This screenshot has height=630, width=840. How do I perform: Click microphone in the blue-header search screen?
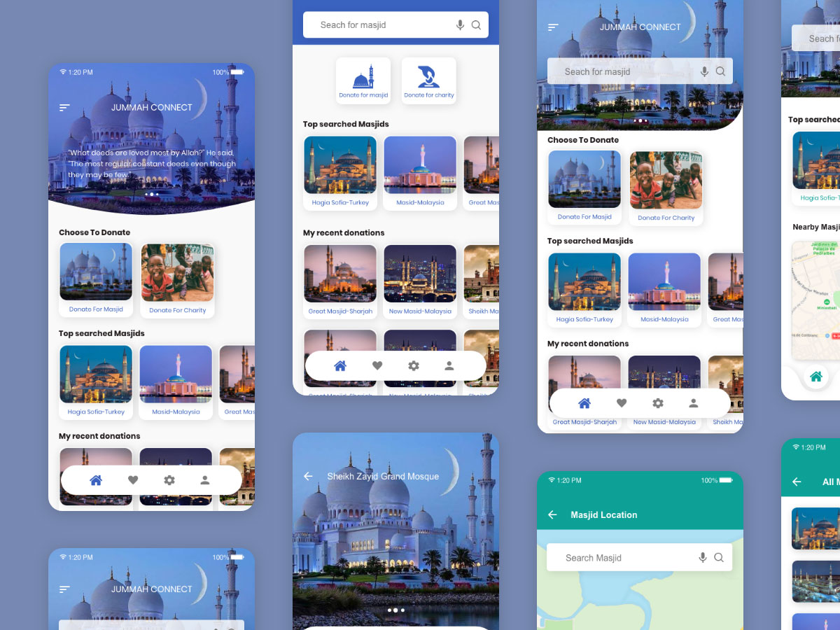coord(460,25)
